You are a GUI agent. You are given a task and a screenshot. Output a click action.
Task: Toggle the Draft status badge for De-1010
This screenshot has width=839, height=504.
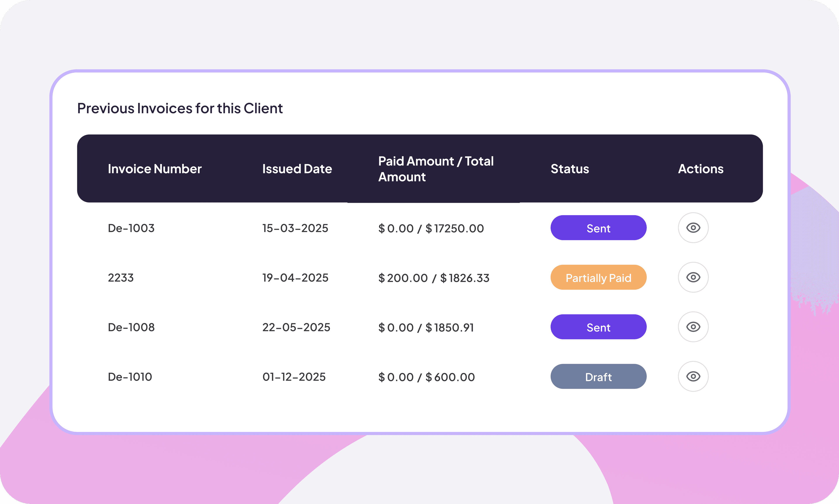pyautogui.click(x=598, y=376)
